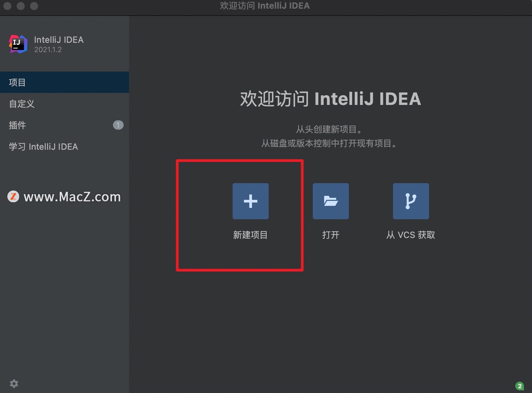532x393 pixels.
Task: Click the 从 VCS 获取 label
Action: tap(411, 235)
